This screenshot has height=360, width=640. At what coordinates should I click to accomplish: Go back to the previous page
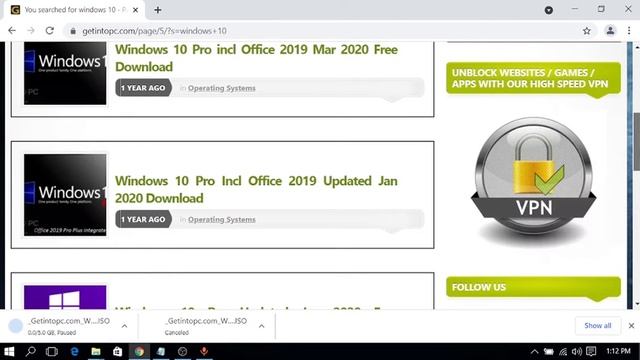12,31
